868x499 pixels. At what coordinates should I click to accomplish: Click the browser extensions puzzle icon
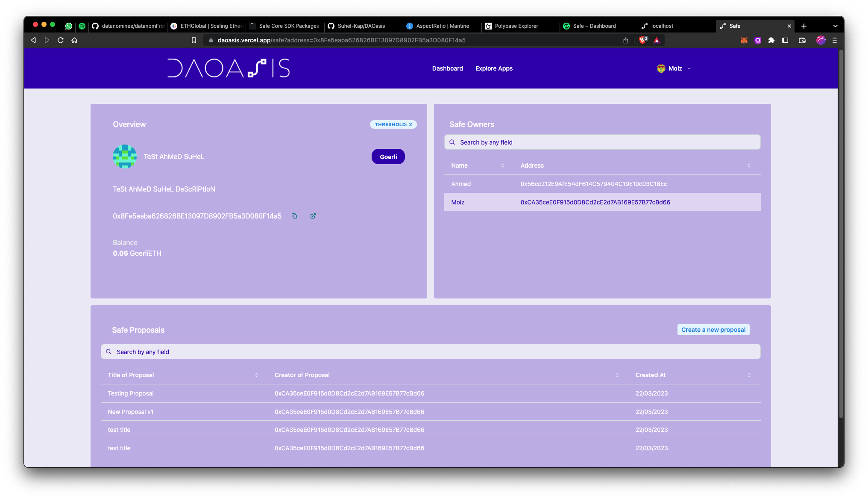coord(772,40)
